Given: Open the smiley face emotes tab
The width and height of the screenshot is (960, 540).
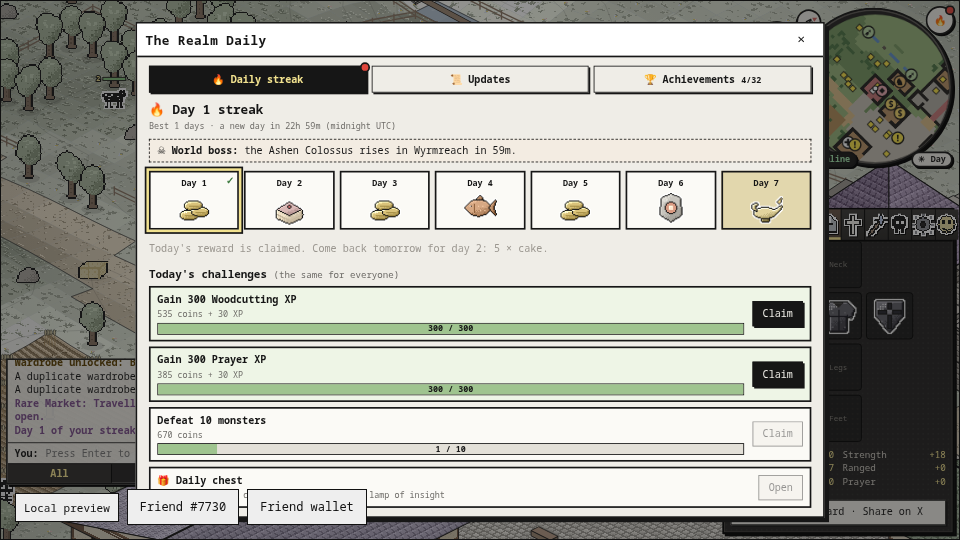Looking at the screenshot, I should click(947, 225).
